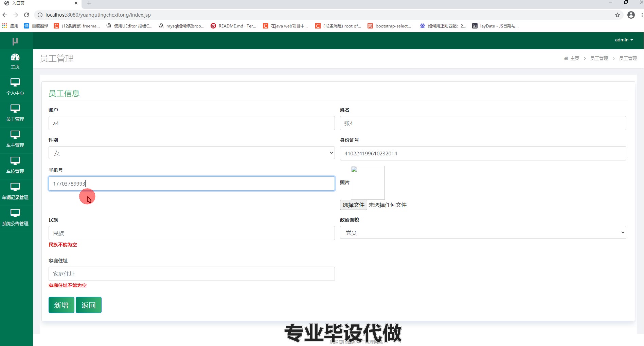Open 车辆记录管理 in the sidebar
The height and width of the screenshot is (346, 644).
[15, 192]
